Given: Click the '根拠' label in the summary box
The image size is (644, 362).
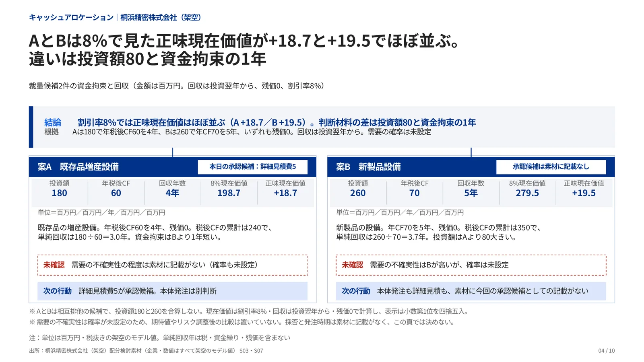Looking at the screenshot, I should [x=52, y=132].
